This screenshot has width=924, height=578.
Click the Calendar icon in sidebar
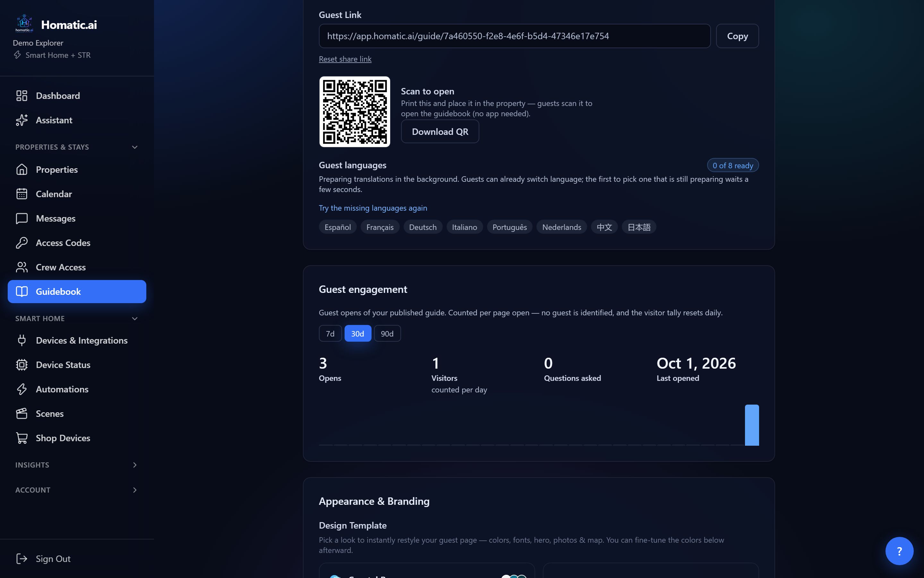(x=22, y=194)
